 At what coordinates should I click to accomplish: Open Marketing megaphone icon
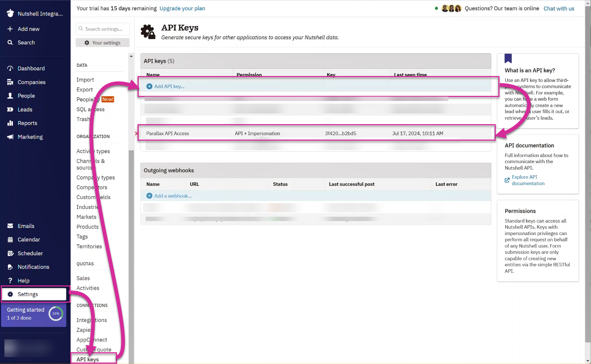[10, 137]
